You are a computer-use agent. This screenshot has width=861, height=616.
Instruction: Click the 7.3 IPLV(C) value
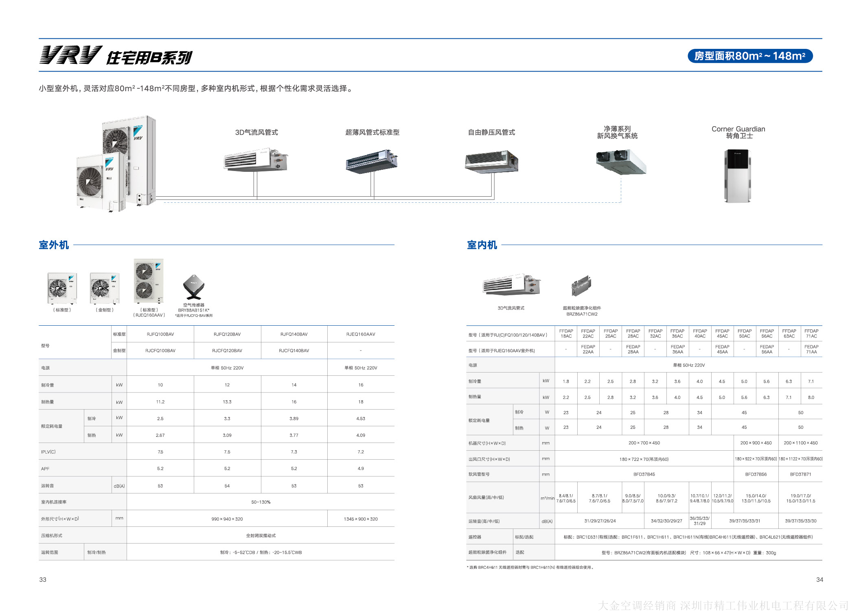click(294, 452)
